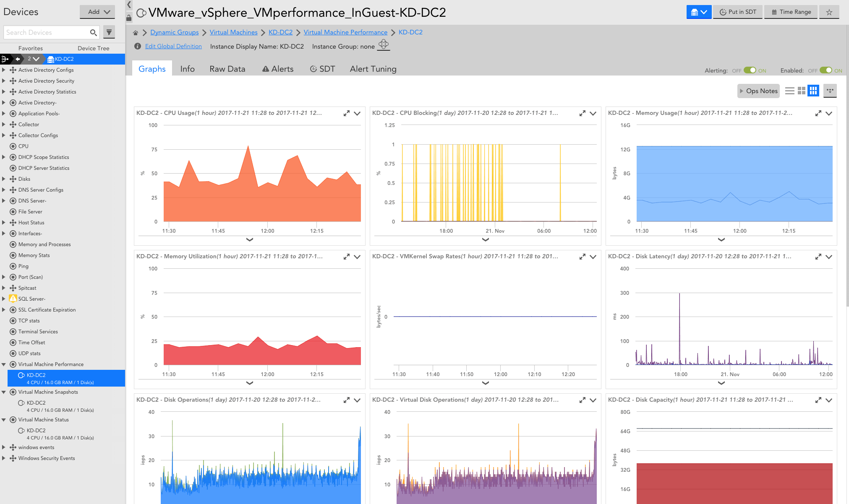This screenshot has height=504, width=849.
Task: Click the SQL Server warning icon
Action: [x=13, y=299]
